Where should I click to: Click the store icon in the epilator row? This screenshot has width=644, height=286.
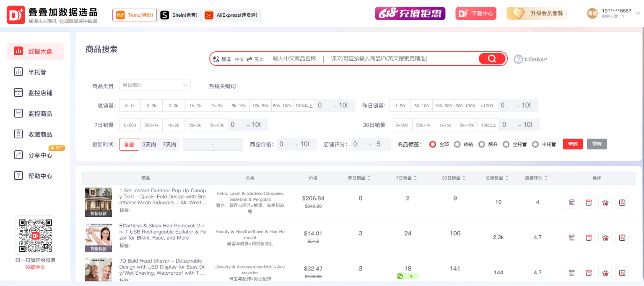coord(588,238)
